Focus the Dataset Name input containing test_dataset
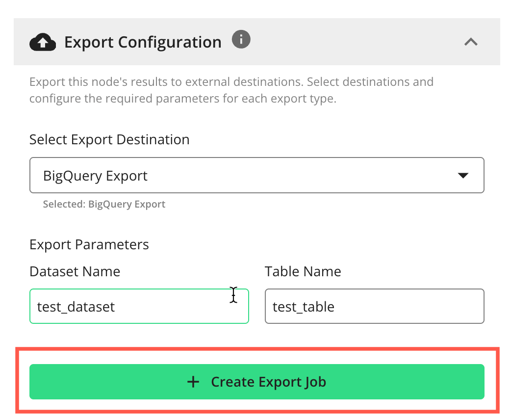Viewport: 511px width, 420px height. point(139,306)
